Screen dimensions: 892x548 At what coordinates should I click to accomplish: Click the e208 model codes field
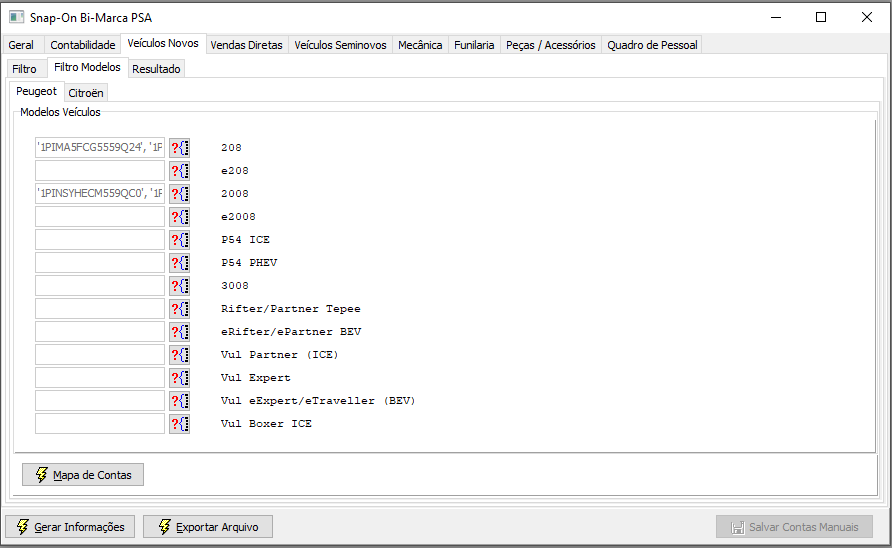(100, 171)
